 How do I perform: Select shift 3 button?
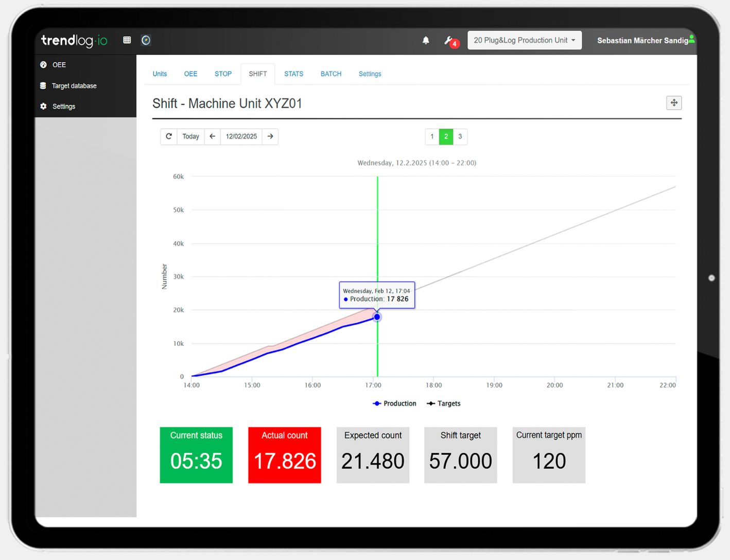point(460,136)
